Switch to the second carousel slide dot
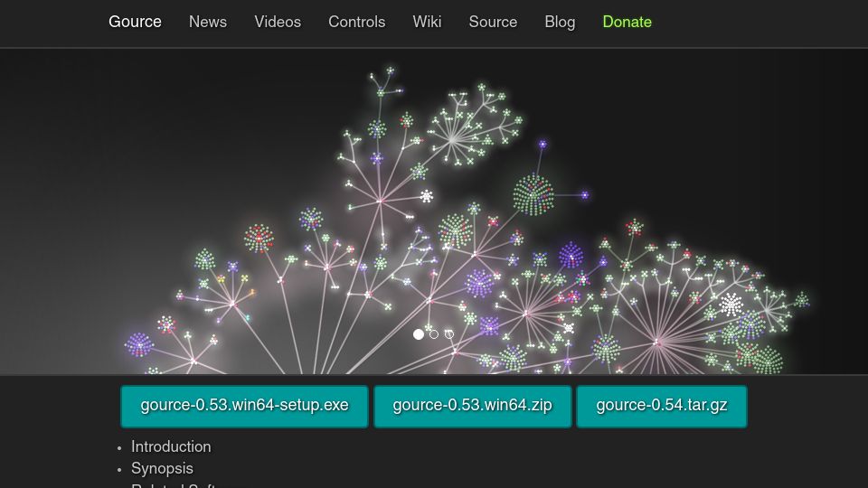The width and height of the screenshot is (868, 488). click(434, 334)
